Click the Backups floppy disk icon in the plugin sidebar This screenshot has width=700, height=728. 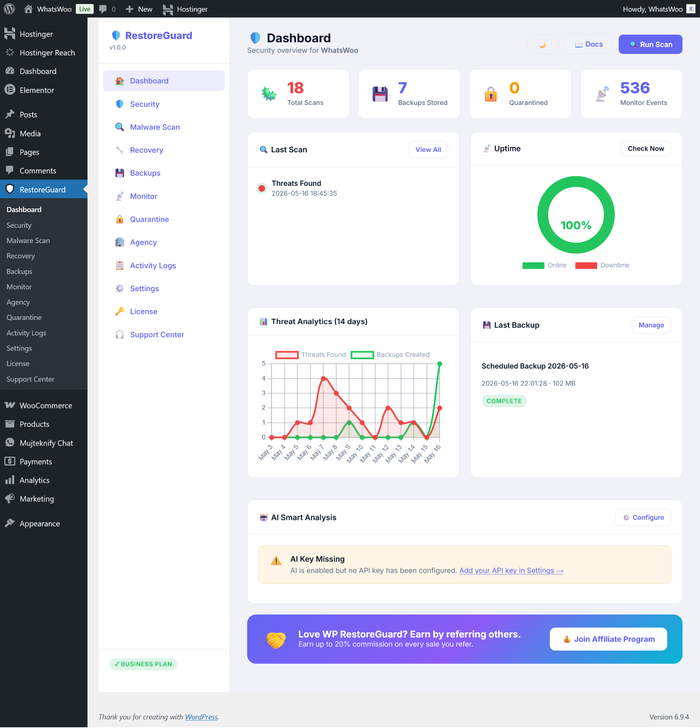click(119, 173)
